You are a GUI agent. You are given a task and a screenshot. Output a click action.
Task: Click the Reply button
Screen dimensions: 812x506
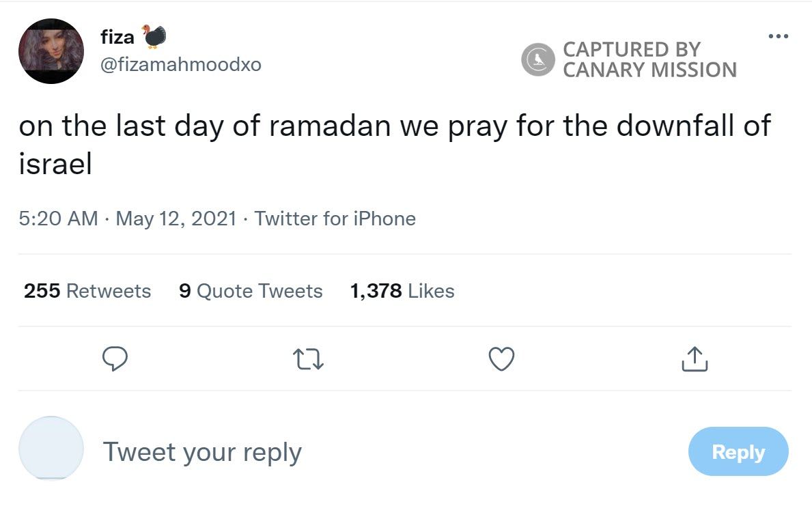click(738, 451)
